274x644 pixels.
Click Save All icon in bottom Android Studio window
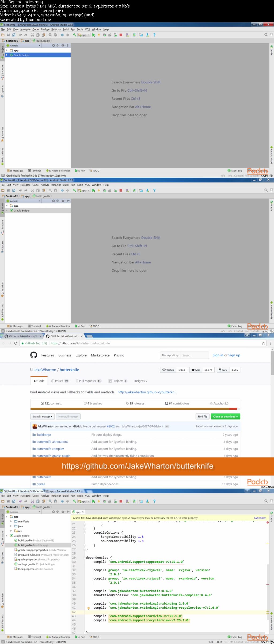coord(8,501)
